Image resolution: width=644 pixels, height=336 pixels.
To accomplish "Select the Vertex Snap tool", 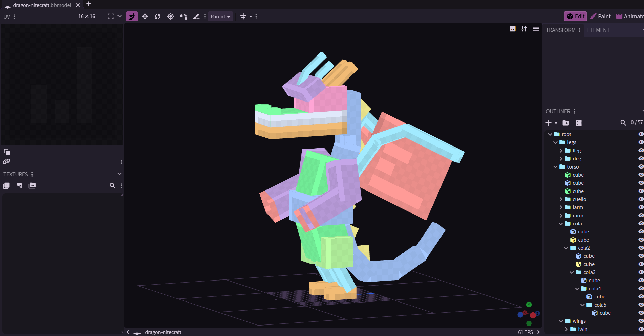I will click(x=184, y=16).
